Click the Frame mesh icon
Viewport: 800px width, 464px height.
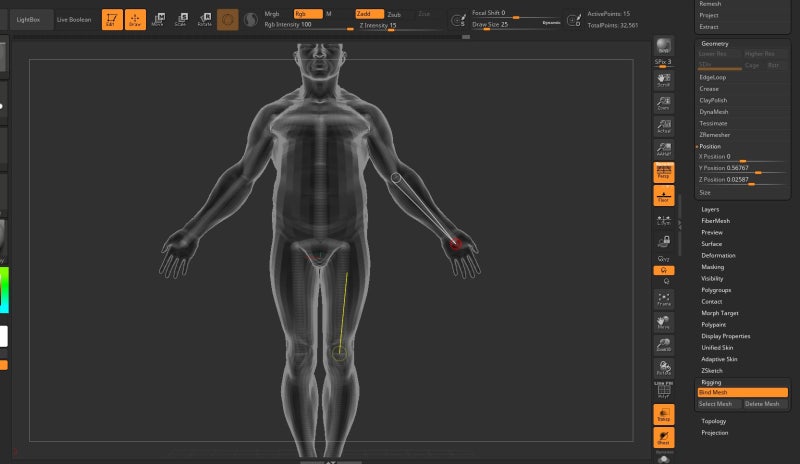pos(663,299)
